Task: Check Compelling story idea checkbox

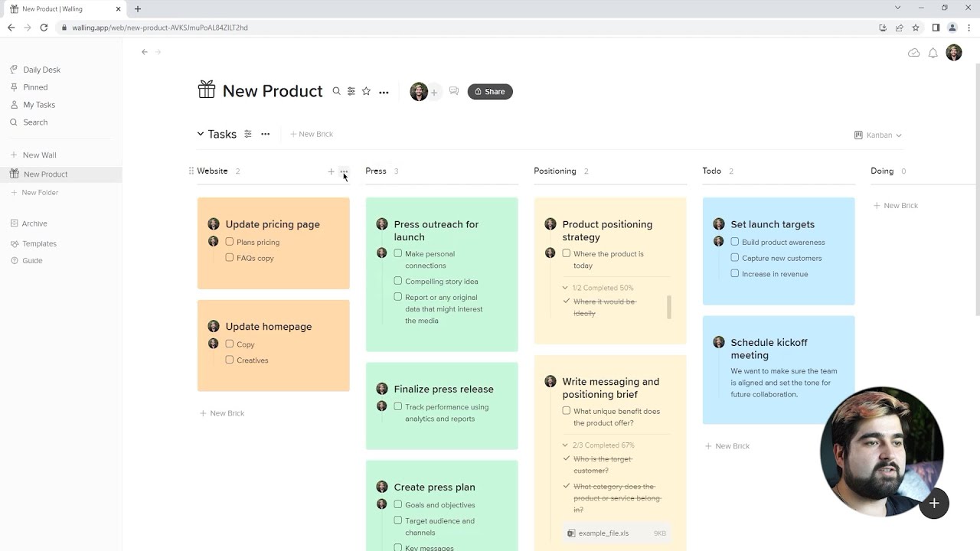Action: (398, 281)
